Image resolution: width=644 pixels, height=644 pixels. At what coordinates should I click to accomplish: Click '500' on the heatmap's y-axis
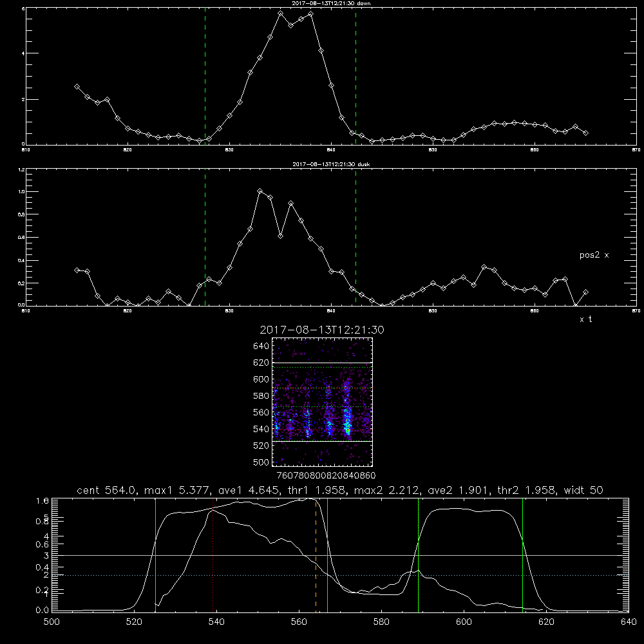coord(261,462)
